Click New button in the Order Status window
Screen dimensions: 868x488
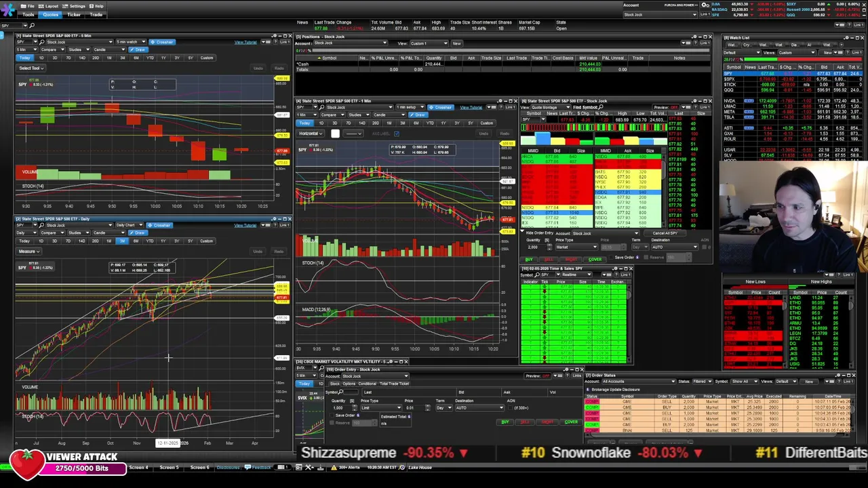(x=808, y=382)
